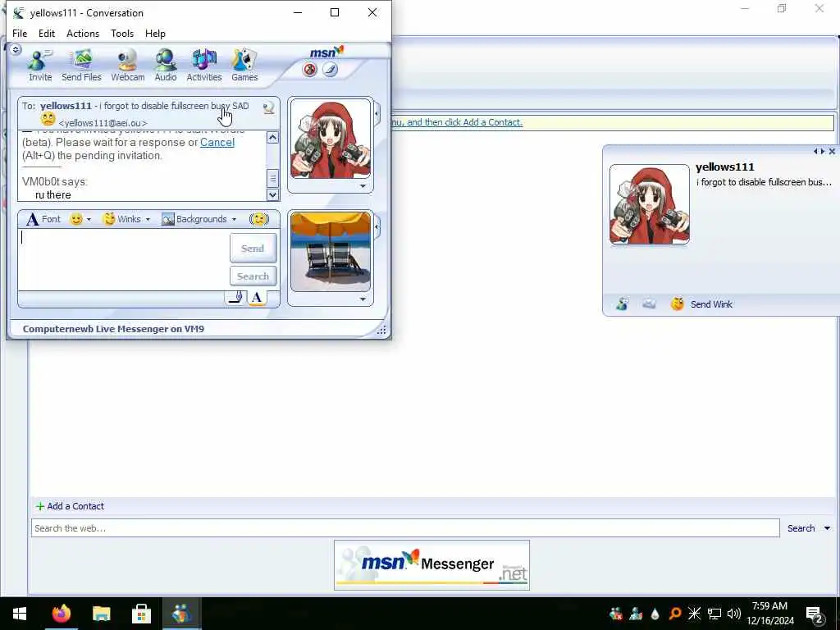840x630 pixels.
Task: Open Firefox from the taskbar
Action: point(61,614)
